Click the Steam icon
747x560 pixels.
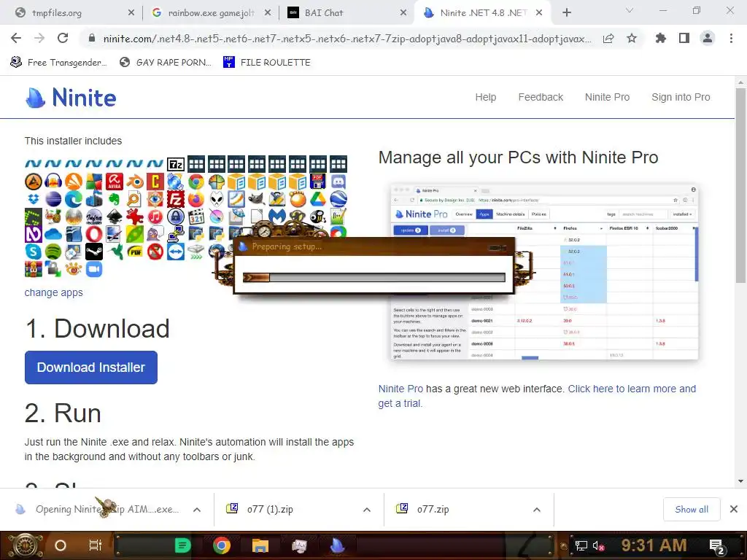click(94, 252)
